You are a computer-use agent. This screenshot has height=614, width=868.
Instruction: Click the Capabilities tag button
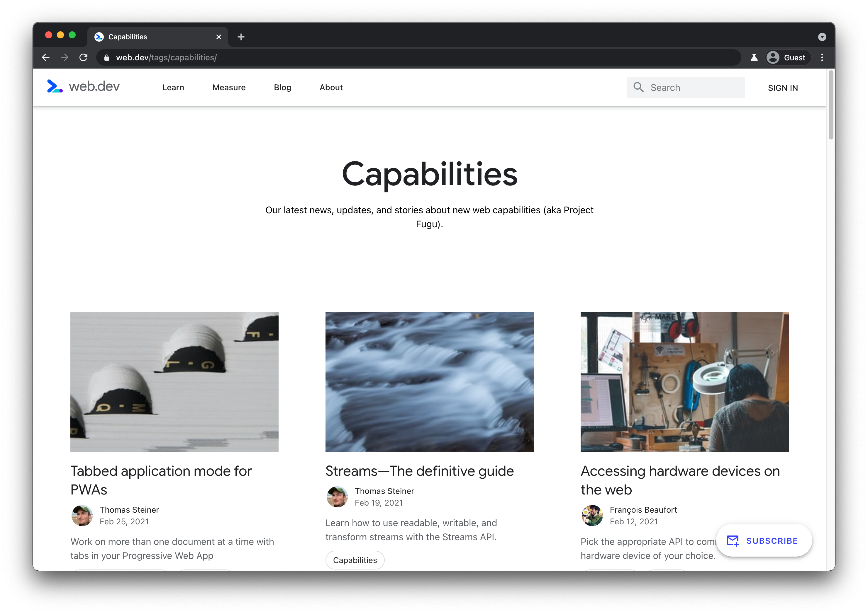click(355, 560)
